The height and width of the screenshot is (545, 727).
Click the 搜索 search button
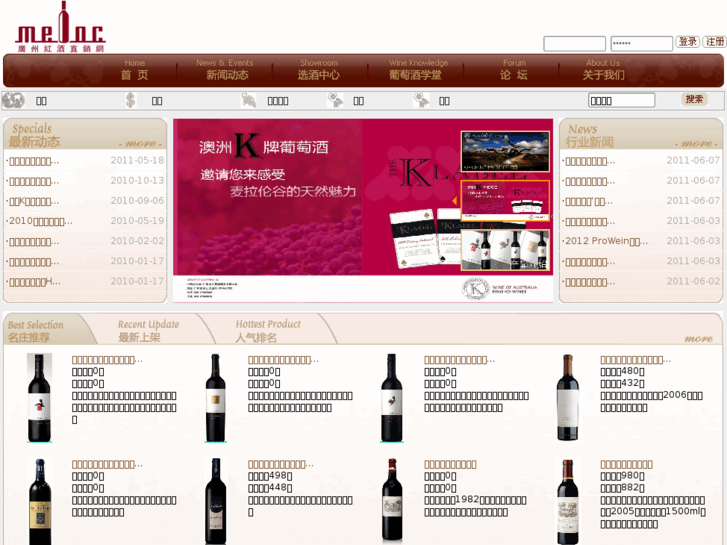tap(694, 99)
